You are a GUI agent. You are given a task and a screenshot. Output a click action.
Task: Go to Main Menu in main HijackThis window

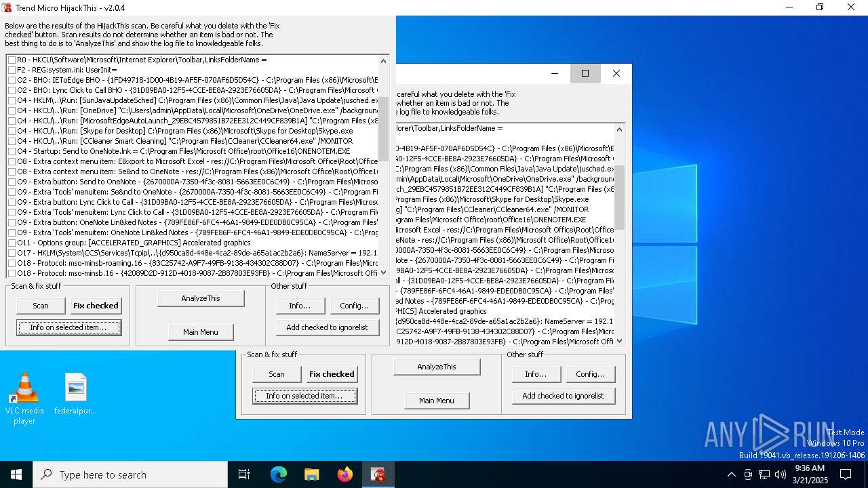[x=201, y=332]
